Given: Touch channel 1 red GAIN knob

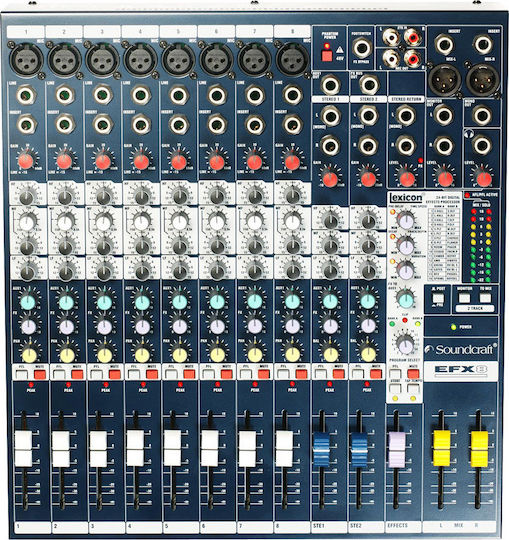Looking at the screenshot, I should coord(25,161).
